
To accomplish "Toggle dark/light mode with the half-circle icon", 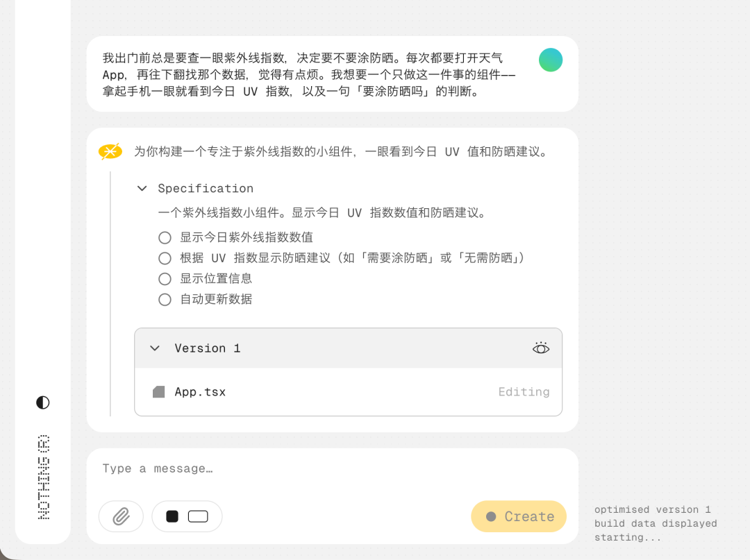I will click(x=42, y=402).
